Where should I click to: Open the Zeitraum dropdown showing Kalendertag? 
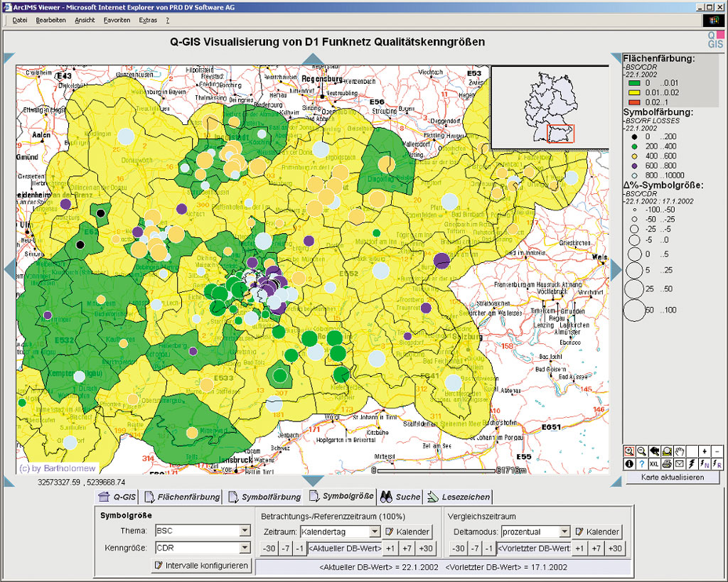tap(375, 531)
